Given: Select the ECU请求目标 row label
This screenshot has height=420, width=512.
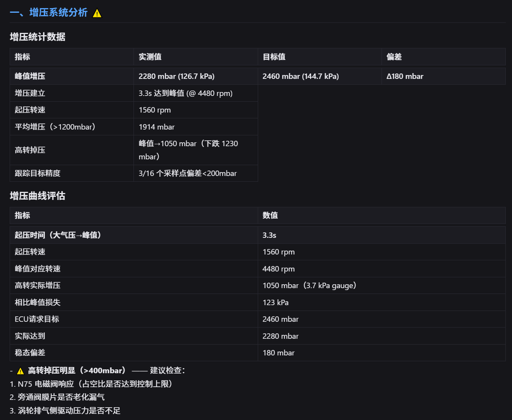Looking at the screenshot, I should point(37,319).
